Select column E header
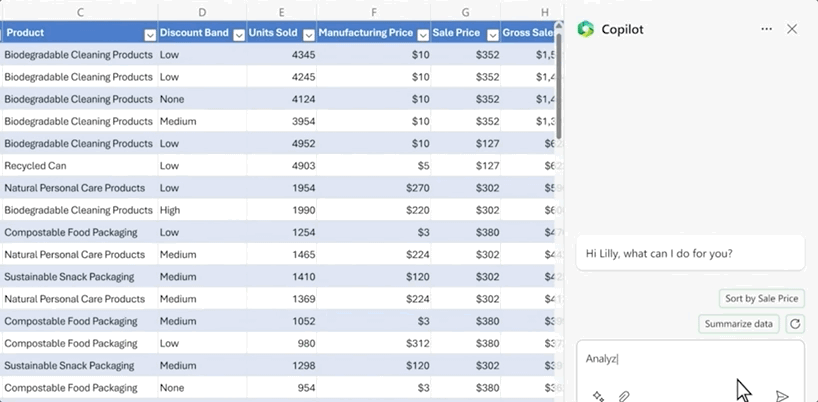 [281, 12]
